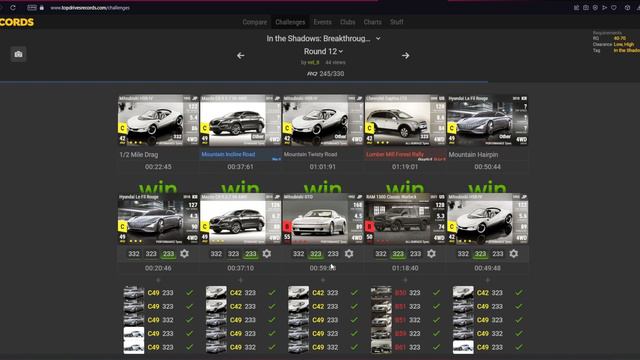640x360 pixels.
Task: Open gear settings in Mountain Incline Road column
Action: [267, 253]
